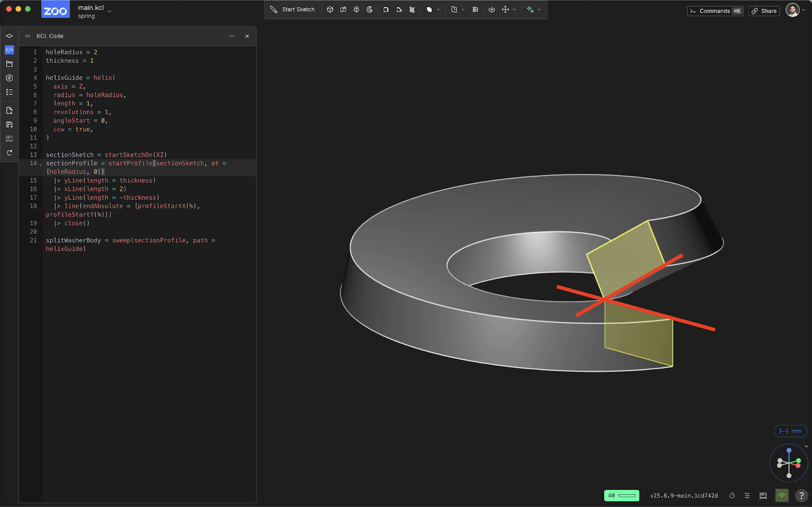Screen dimensions: 812x507
Task: Select the Fillet tool icon
Action: click(386, 10)
